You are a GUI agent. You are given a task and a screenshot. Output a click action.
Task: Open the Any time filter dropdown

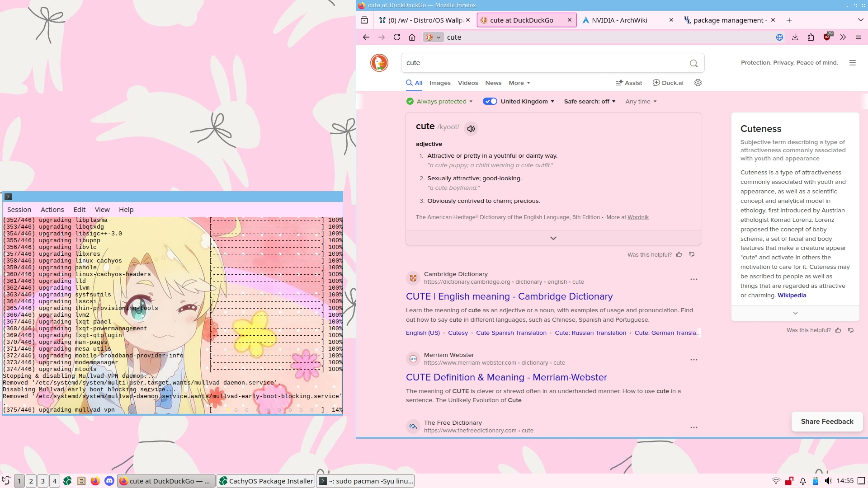(x=641, y=102)
